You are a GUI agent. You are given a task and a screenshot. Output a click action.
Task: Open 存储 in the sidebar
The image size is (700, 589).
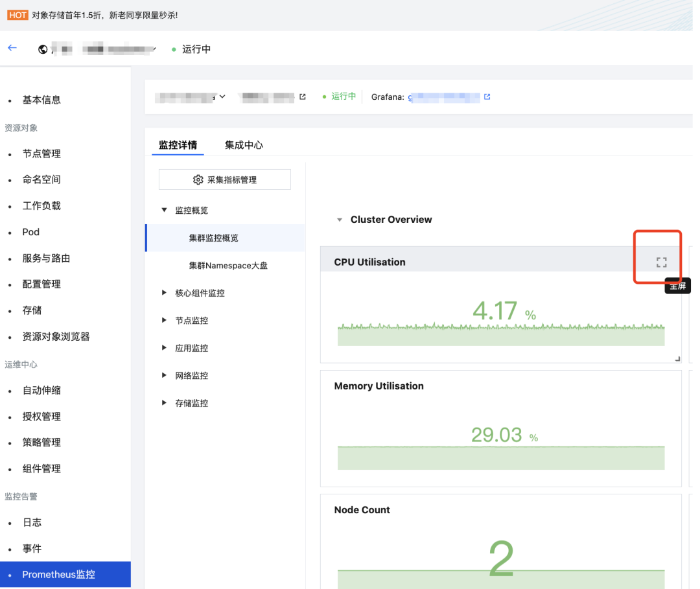tap(32, 310)
